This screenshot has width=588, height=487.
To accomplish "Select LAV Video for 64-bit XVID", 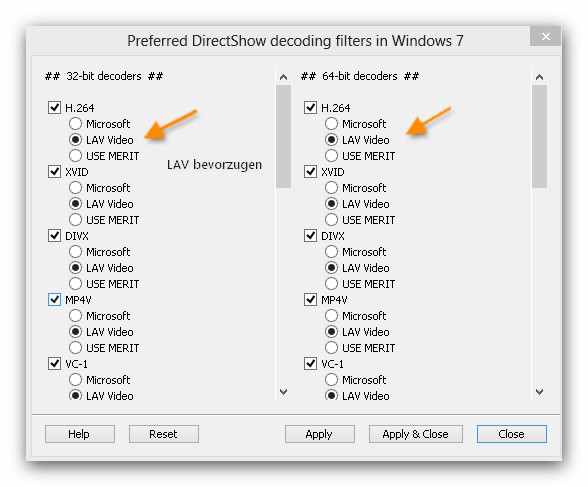I will 332,204.
